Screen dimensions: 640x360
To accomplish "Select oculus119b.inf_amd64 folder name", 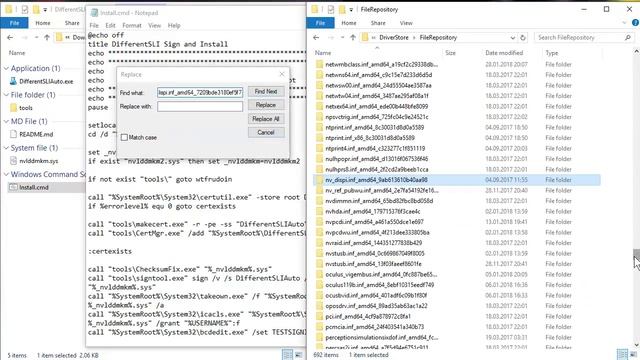I will [380, 285].
